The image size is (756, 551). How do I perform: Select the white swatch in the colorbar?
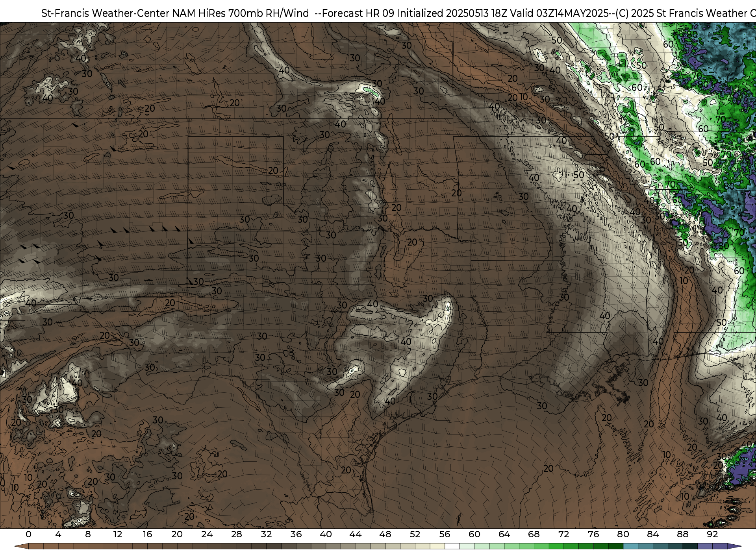point(452,547)
